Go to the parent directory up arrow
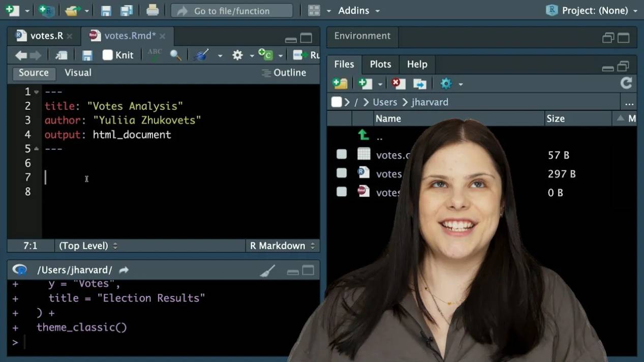 pyautogui.click(x=363, y=135)
